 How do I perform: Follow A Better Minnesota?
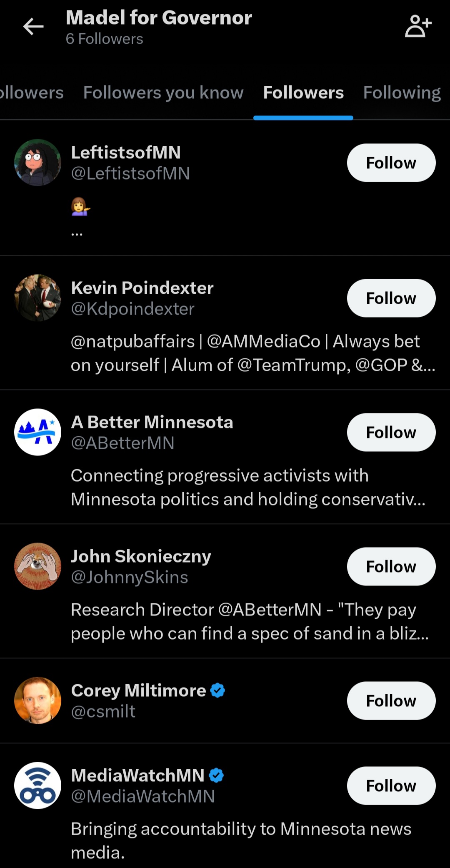pos(391,433)
